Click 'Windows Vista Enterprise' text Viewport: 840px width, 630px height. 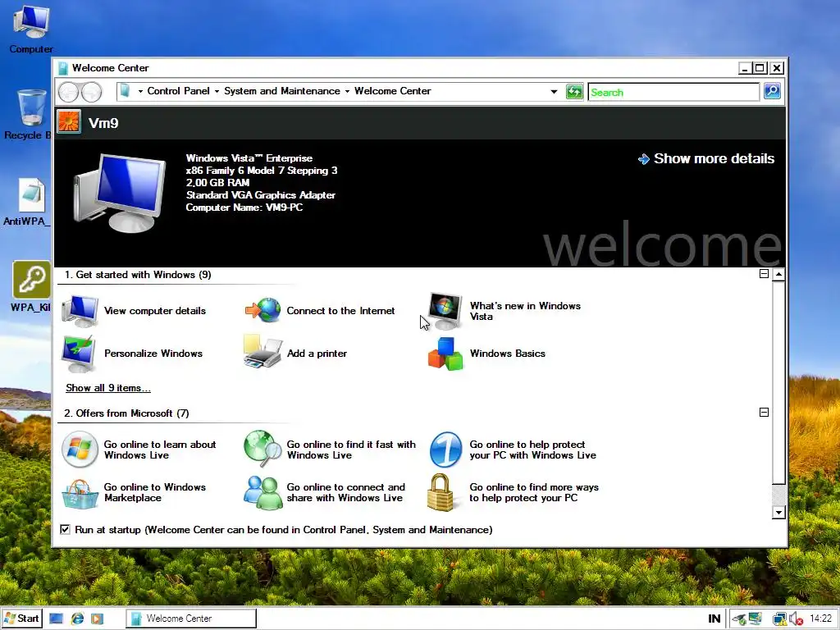249,158
